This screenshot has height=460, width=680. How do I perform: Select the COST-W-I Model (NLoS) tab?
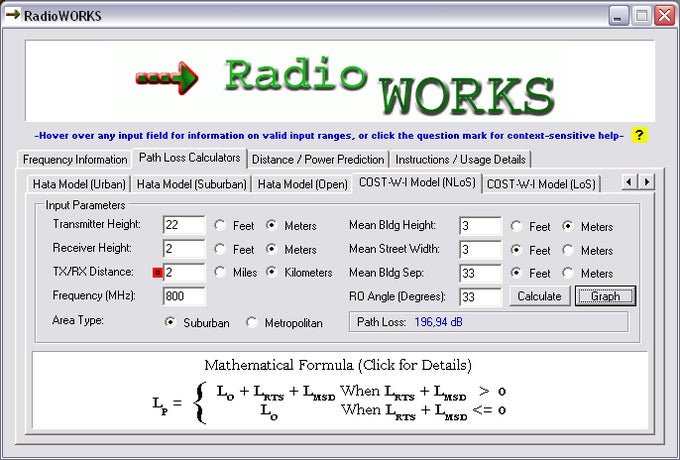(x=417, y=183)
